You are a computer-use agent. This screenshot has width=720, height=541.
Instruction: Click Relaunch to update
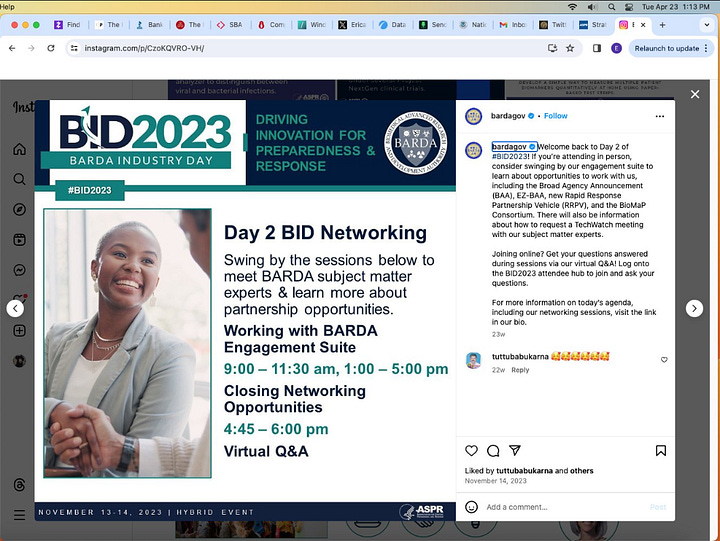click(667, 48)
